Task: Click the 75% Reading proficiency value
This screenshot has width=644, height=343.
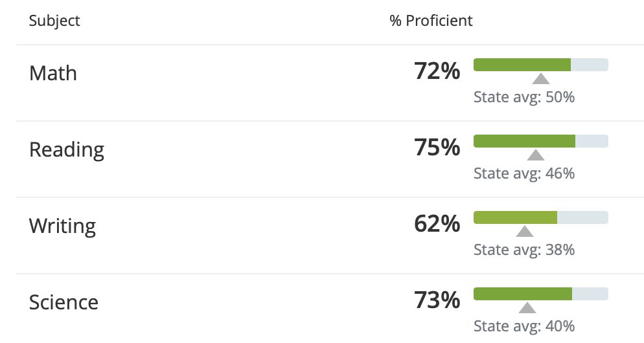Action: [437, 148]
